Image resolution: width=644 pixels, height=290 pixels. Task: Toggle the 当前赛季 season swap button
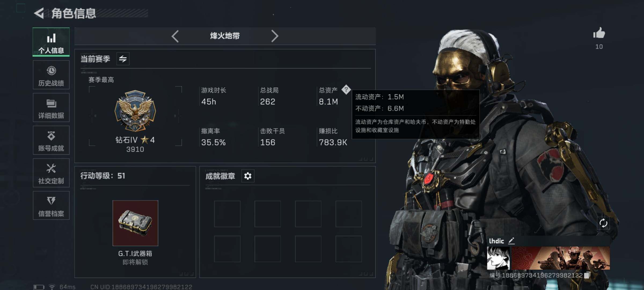point(123,59)
